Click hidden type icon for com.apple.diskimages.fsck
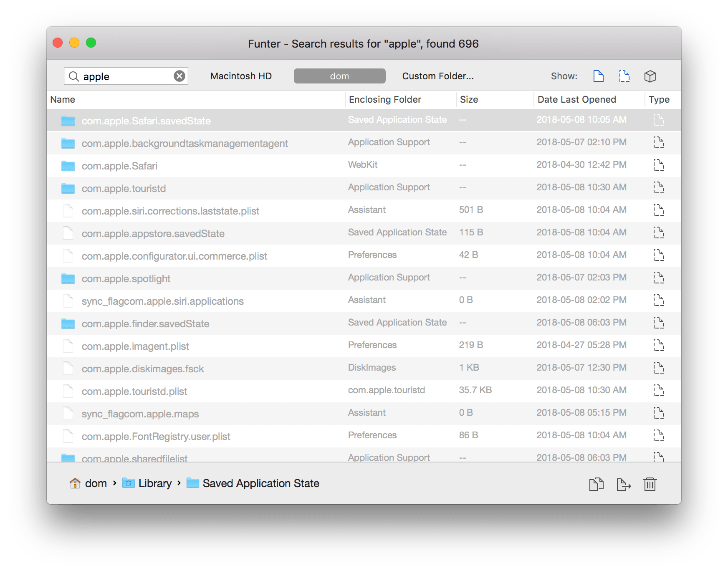This screenshot has height=571, width=728. (658, 368)
